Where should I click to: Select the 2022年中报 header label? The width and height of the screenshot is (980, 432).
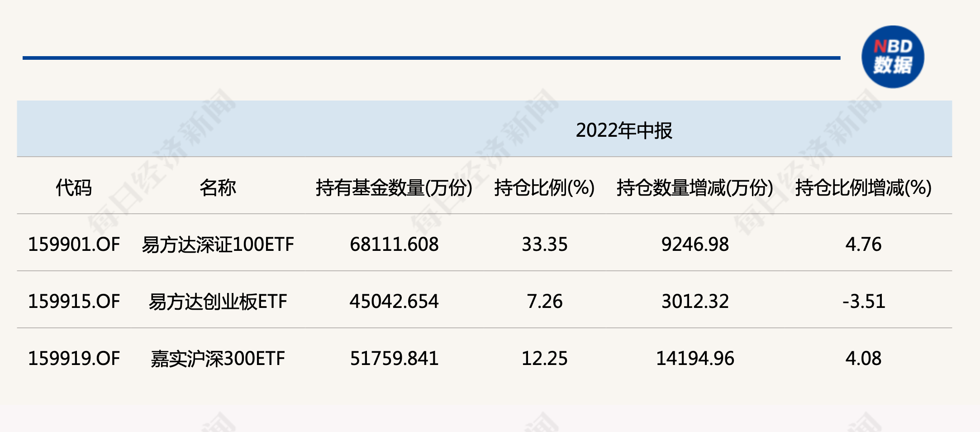[x=623, y=130]
